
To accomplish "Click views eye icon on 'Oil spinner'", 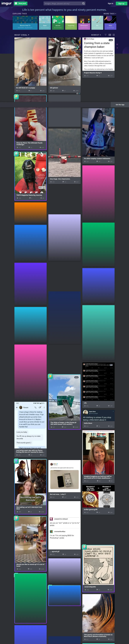I will click(x=74, y=91).
